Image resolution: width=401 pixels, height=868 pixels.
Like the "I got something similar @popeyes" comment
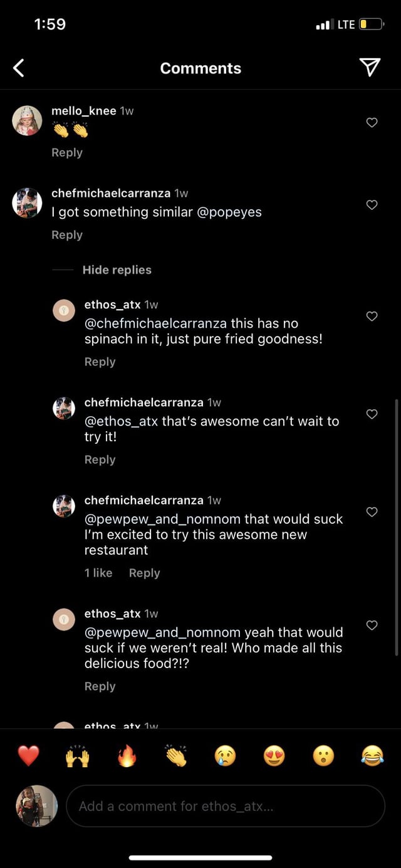point(372,205)
